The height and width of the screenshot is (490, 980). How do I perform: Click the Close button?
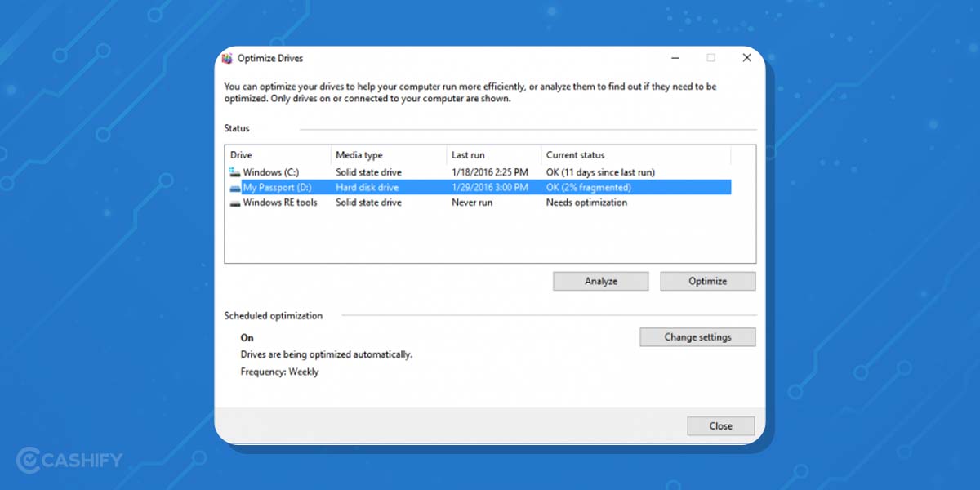click(x=720, y=425)
